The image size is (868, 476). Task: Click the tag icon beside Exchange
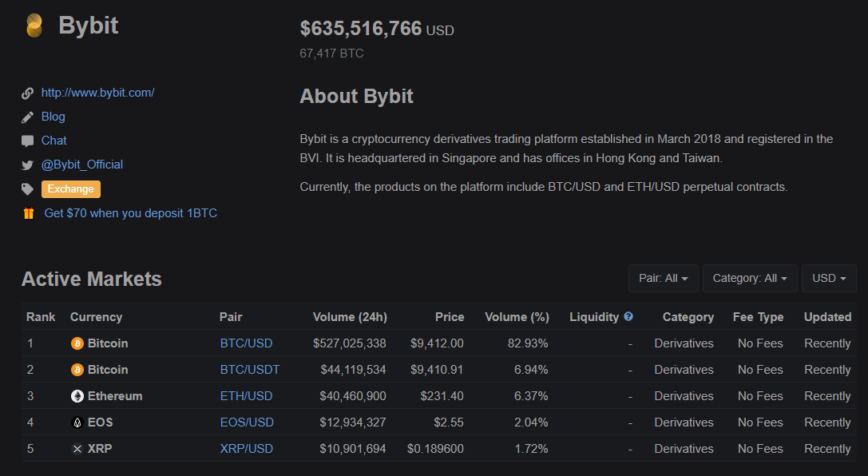pyautogui.click(x=27, y=189)
